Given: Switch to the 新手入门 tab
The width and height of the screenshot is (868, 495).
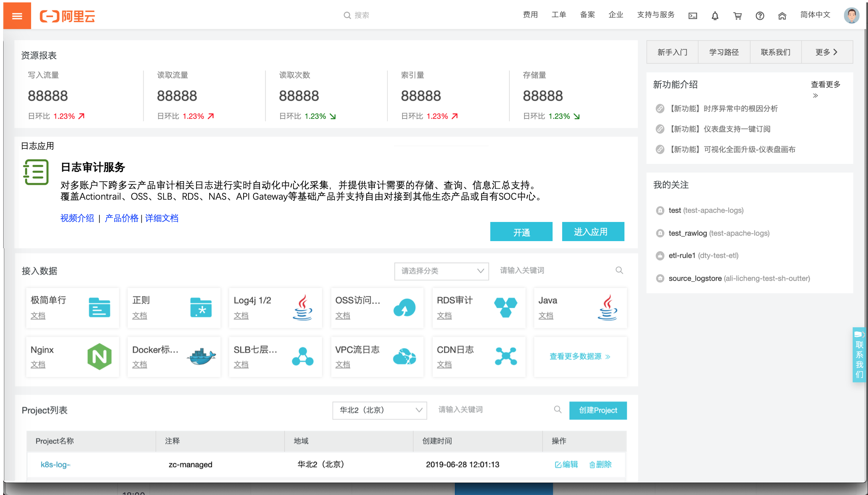Looking at the screenshot, I should [672, 52].
